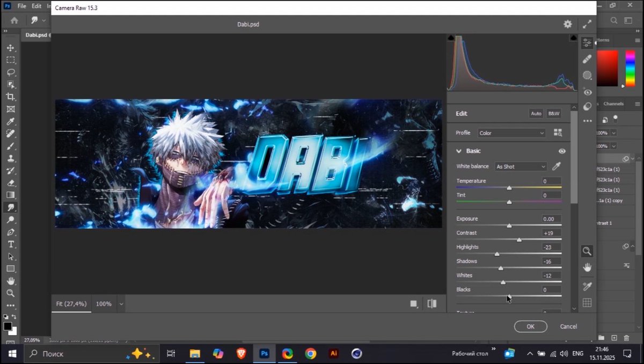Select the Horizontal Type tool
The width and height of the screenshot is (644, 364).
point(11,244)
